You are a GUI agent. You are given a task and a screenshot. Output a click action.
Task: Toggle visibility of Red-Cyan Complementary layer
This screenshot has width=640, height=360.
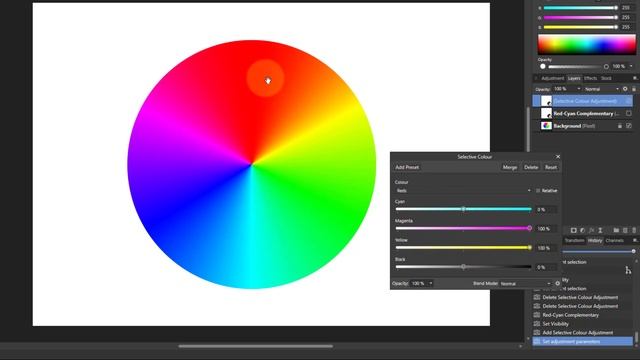[x=629, y=113]
